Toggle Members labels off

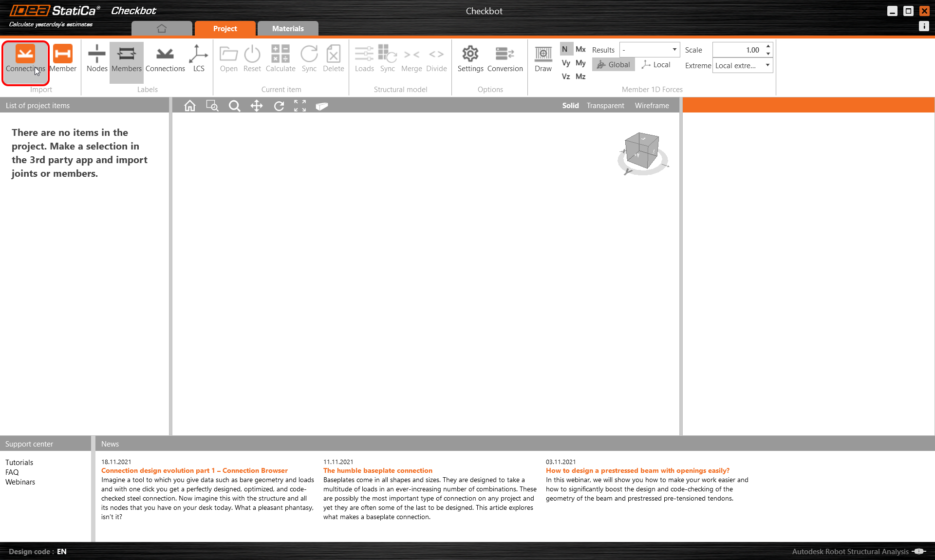tap(126, 58)
